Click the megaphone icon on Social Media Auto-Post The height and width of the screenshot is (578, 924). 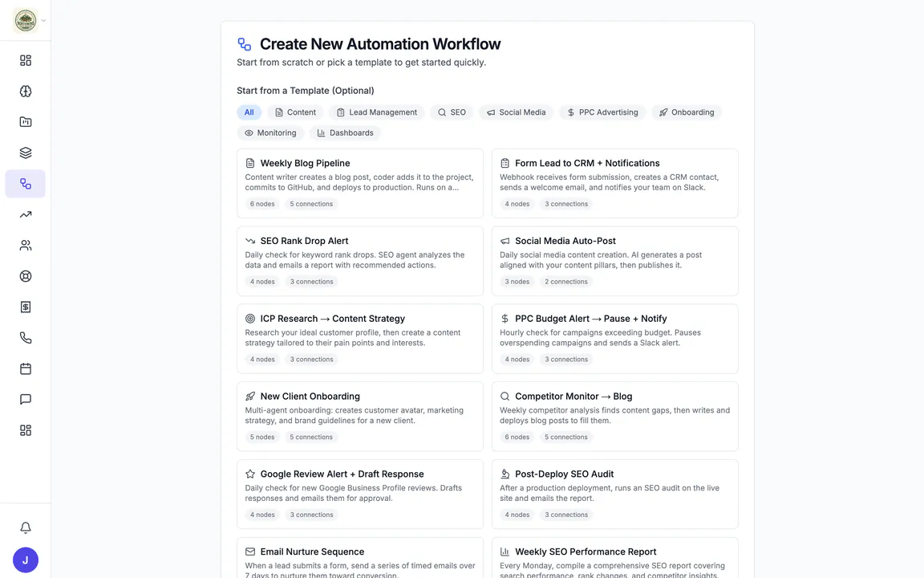pos(505,241)
